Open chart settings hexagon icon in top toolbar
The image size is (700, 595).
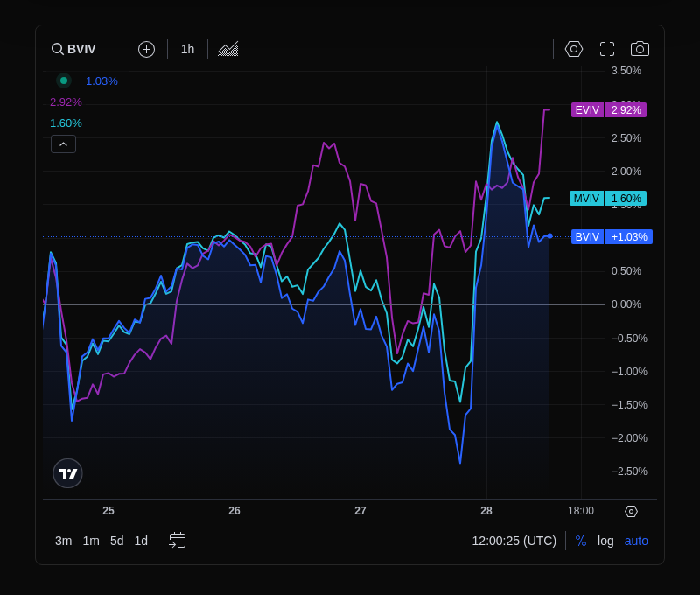(574, 49)
